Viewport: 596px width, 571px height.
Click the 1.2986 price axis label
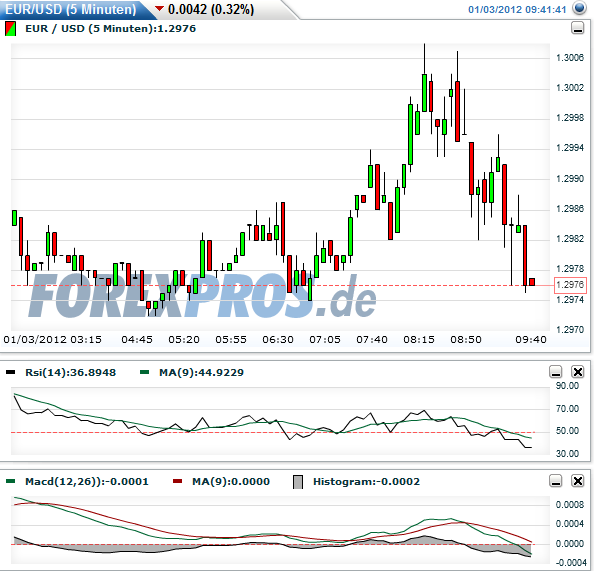tap(570, 209)
